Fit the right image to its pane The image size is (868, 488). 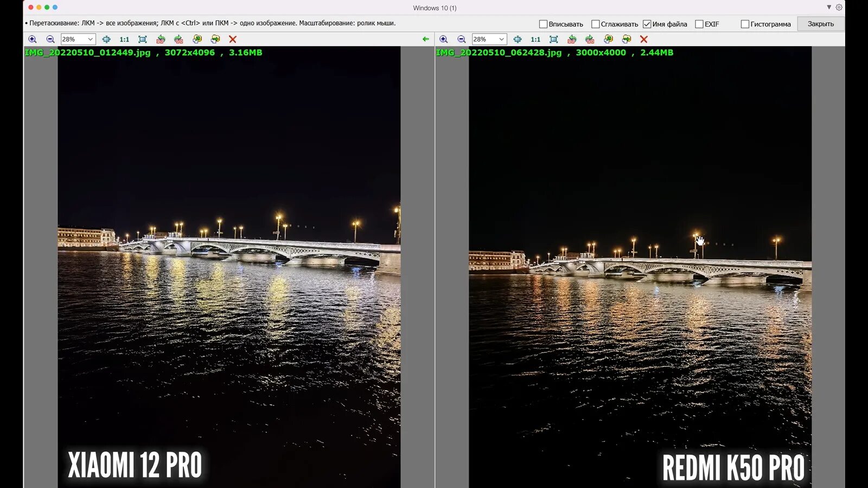(x=554, y=39)
